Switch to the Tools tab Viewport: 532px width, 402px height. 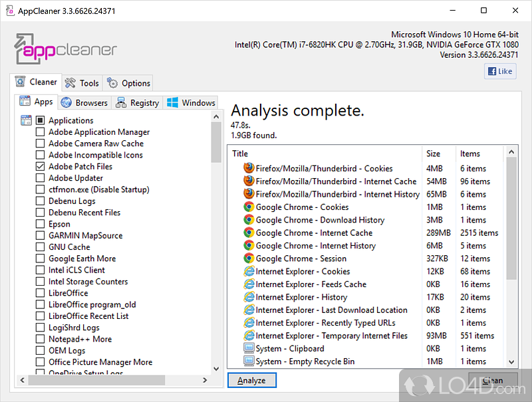tap(82, 83)
